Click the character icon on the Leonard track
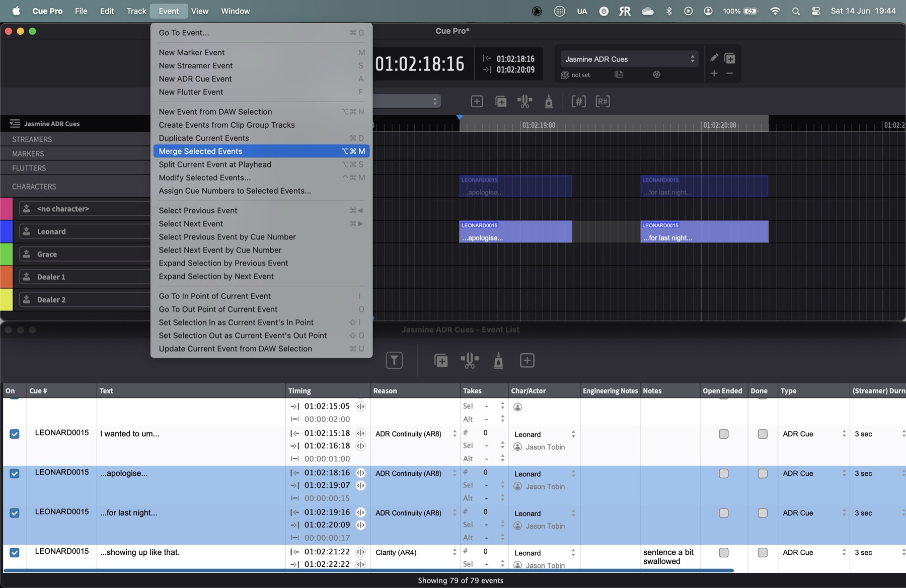 [26, 231]
